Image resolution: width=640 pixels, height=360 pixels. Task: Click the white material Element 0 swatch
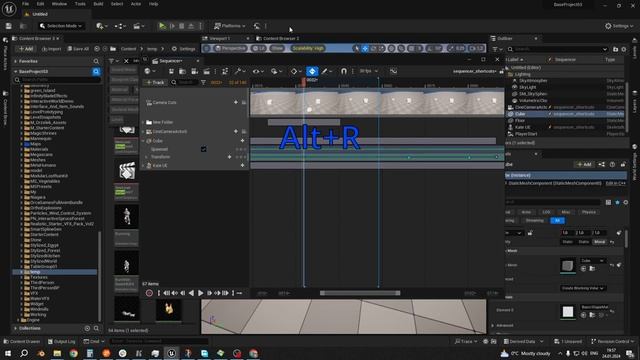coord(568,312)
